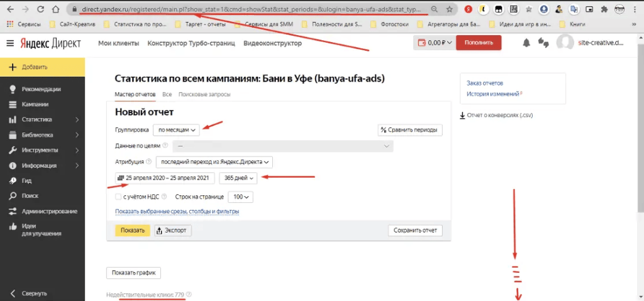Open the 0,00 ₽ balance dropdown

(x=435, y=43)
